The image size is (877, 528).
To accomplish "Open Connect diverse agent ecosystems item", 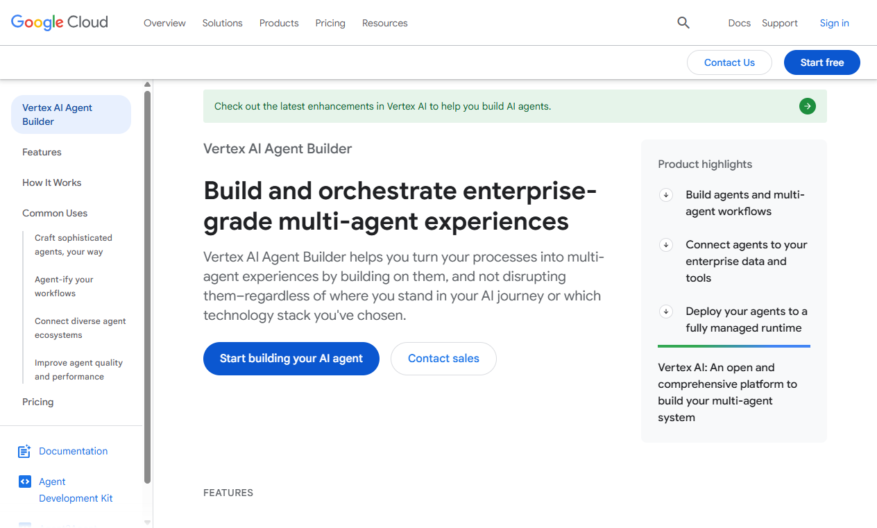I will coord(80,328).
